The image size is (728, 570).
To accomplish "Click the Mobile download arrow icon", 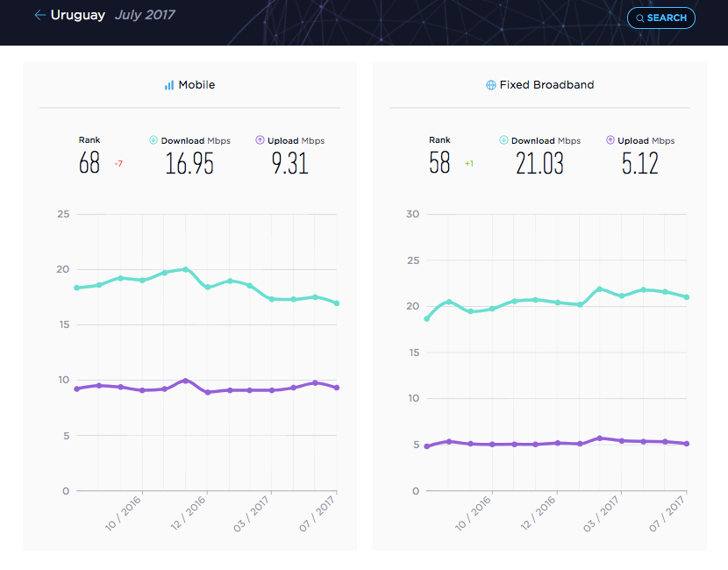I will point(153,140).
